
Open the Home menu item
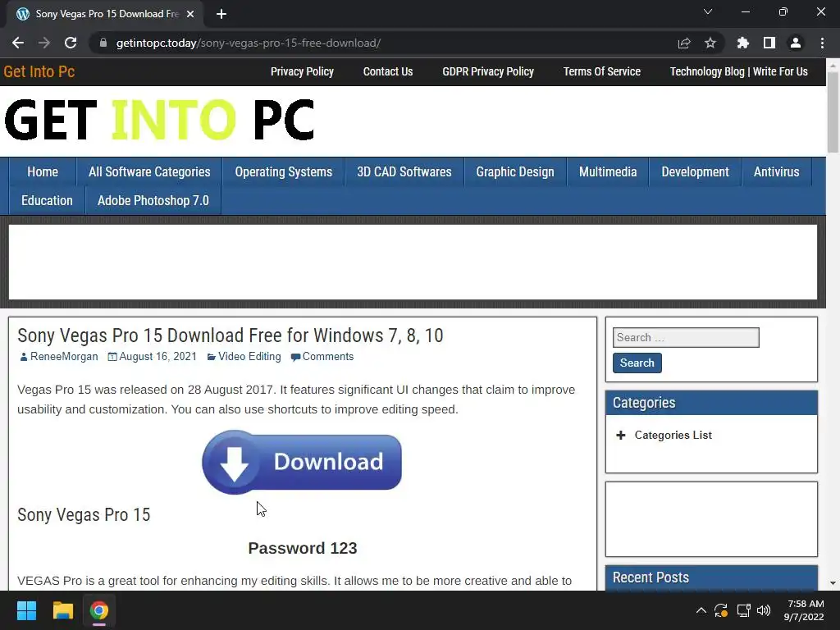(43, 172)
